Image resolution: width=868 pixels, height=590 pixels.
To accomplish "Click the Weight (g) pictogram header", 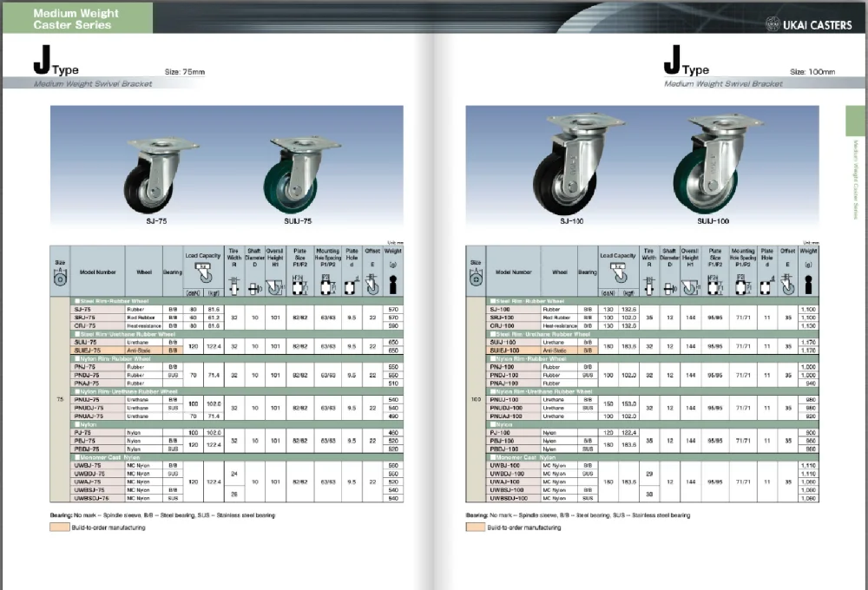I will coord(393,285).
